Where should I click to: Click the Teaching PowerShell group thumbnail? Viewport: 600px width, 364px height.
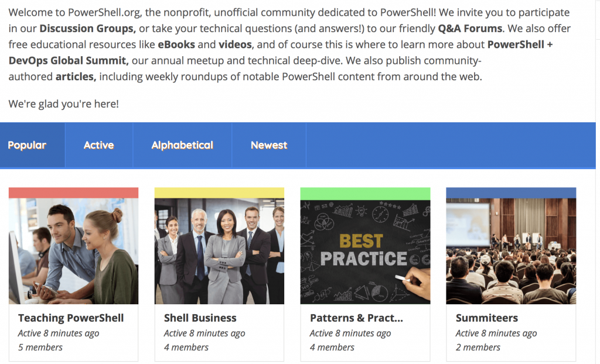[73, 249]
